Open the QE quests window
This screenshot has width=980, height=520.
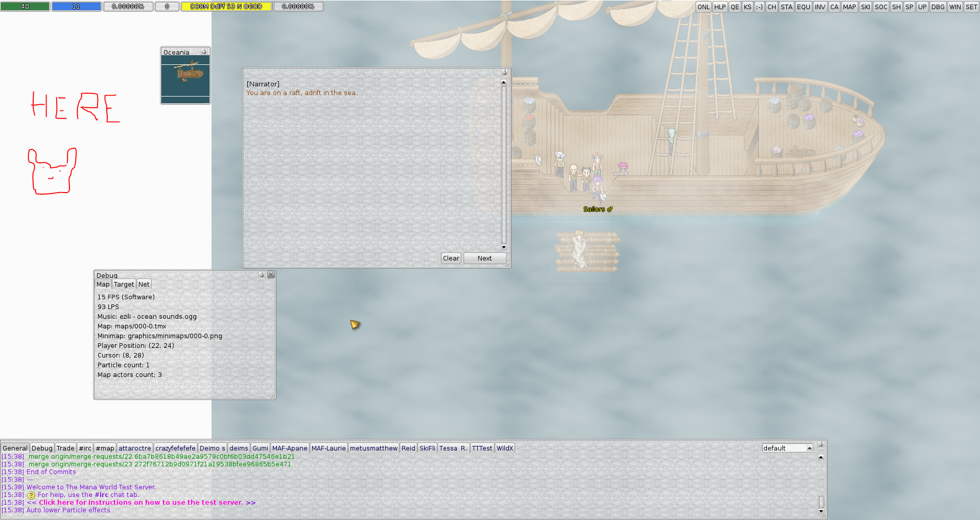(x=735, y=7)
